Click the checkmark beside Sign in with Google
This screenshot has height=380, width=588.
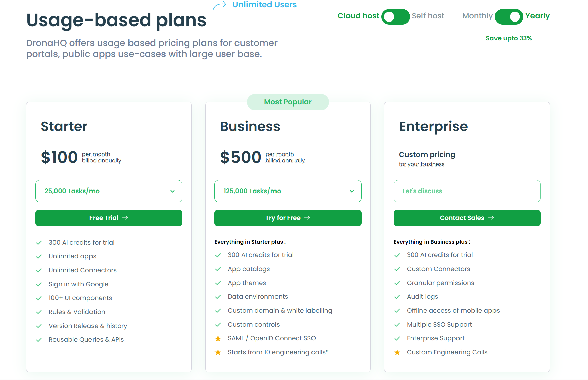coord(39,284)
